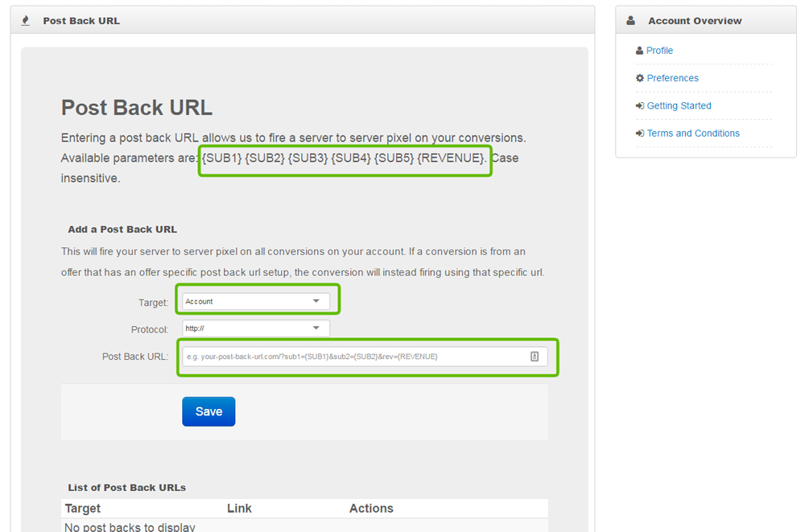Open the Profile link
This screenshot has height=532, width=805.
click(x=659, y=51)
